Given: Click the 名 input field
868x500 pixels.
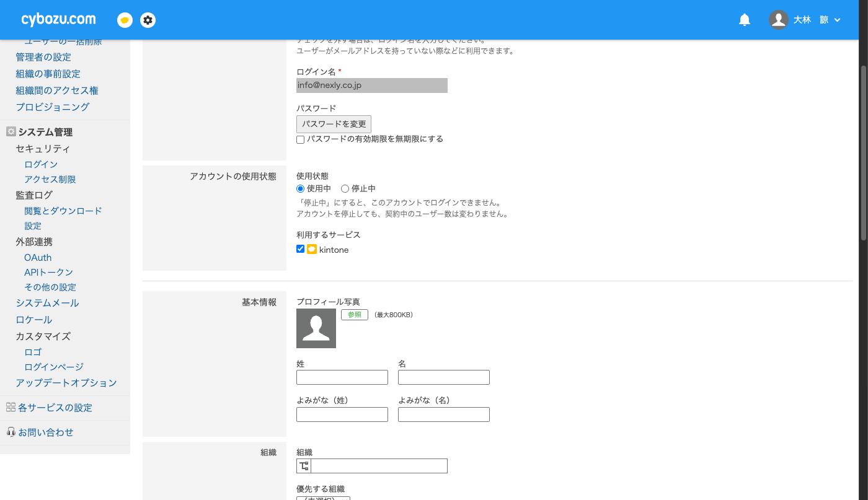Looking at the screenshot, I should (x=444, y=377).
